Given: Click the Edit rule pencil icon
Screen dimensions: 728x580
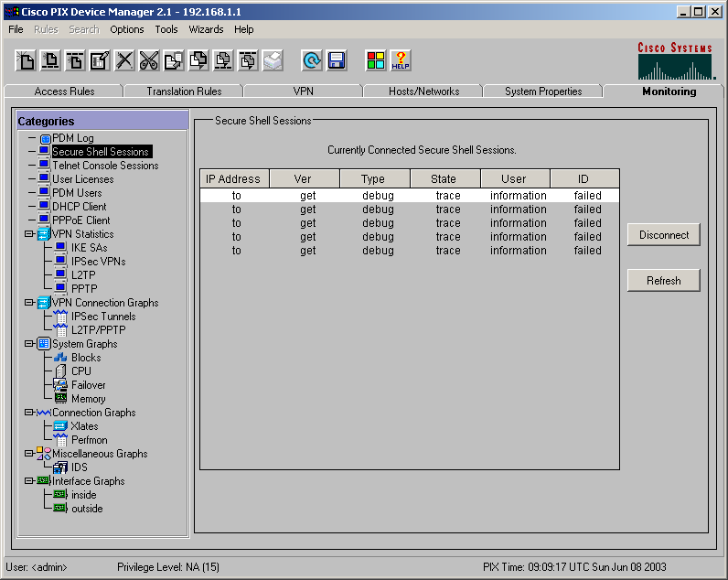Looking at the screenshot, I should point(100,60).
